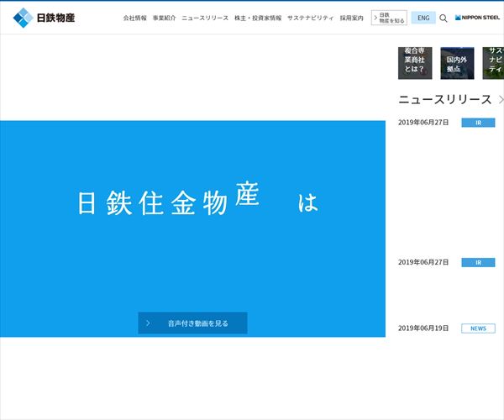504x420 pixels.
Task: Open the サステナビリティ thumbnail card
Action: 493,63
